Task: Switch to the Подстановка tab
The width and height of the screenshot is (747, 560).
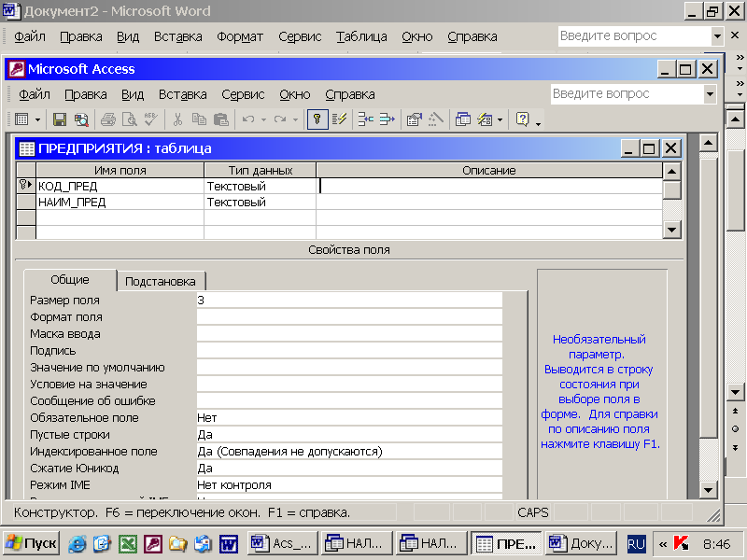Action: 161,281
